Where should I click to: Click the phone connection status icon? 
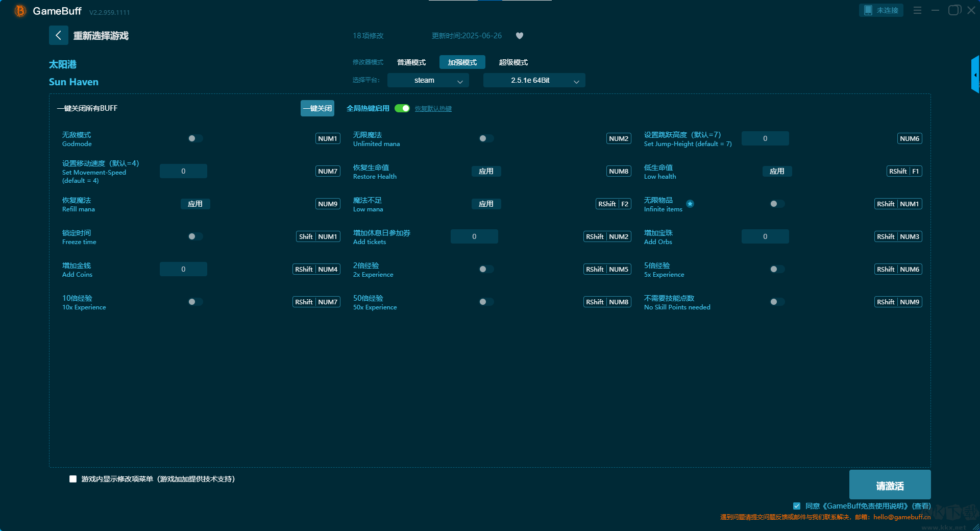(x=868, y=10)
